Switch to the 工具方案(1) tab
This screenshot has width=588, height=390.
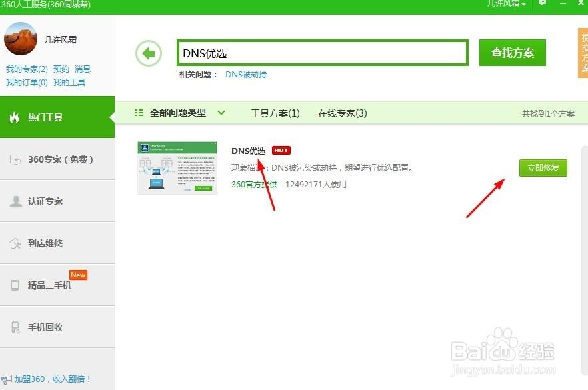275,113
